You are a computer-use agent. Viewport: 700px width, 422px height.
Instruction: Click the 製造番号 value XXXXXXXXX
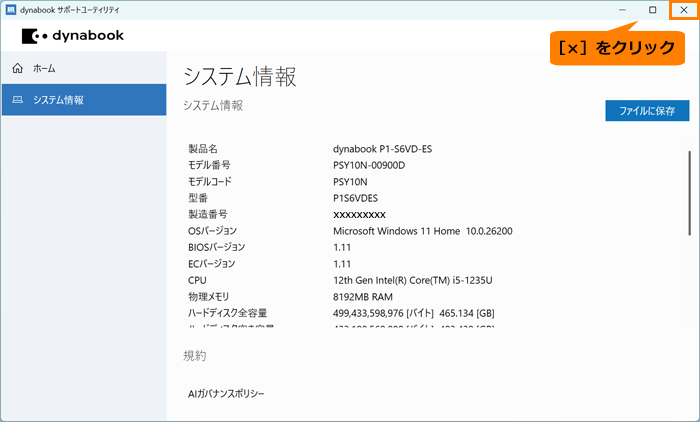(x=359, y=215)
